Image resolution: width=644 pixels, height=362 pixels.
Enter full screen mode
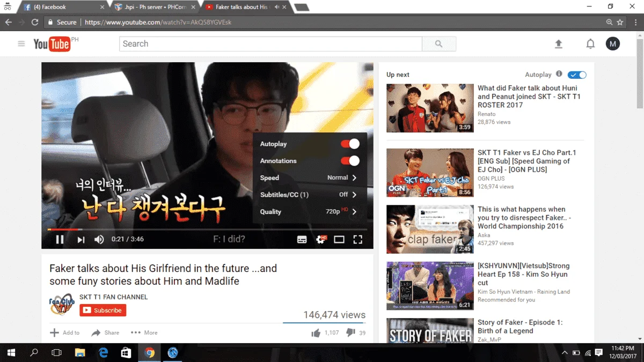click(358, 240)
